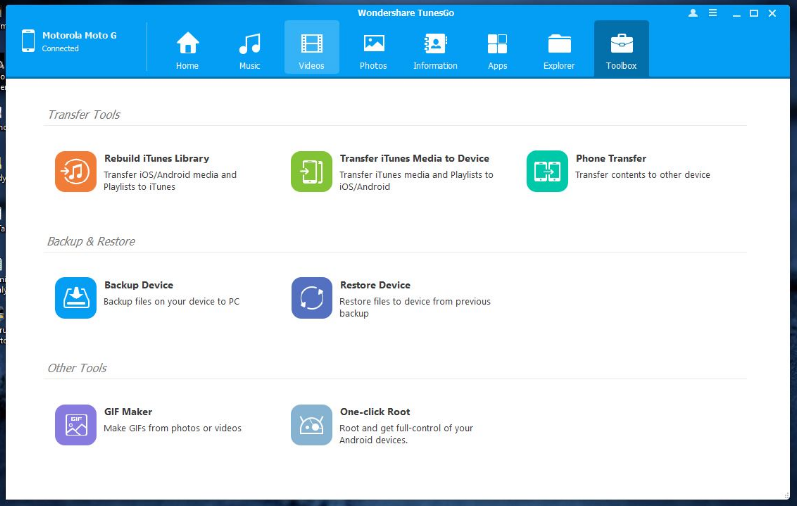
Task: Click the user account icon in title bar
Action: point(693,13)
